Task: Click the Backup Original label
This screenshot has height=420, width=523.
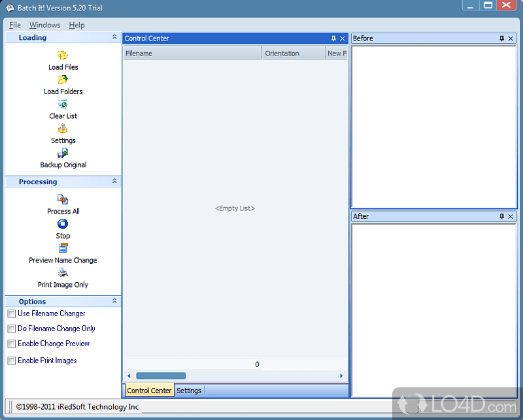Action: pyautogui.click(x=63, y=165)
